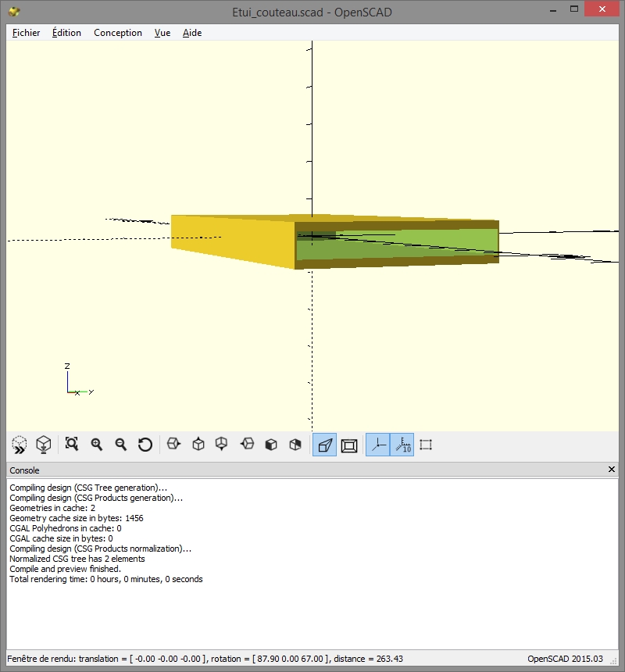Image resolution: width=625 pixels, height=672 pixels.
Task: Open the Vue menu
Action: tap(162, 33)
